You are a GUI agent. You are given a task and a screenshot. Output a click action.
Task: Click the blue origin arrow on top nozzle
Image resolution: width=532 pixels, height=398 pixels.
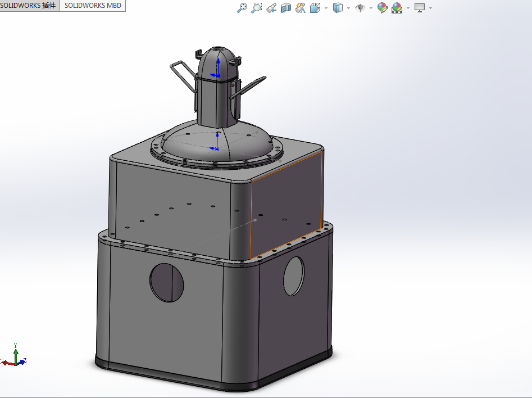[218, 67]
